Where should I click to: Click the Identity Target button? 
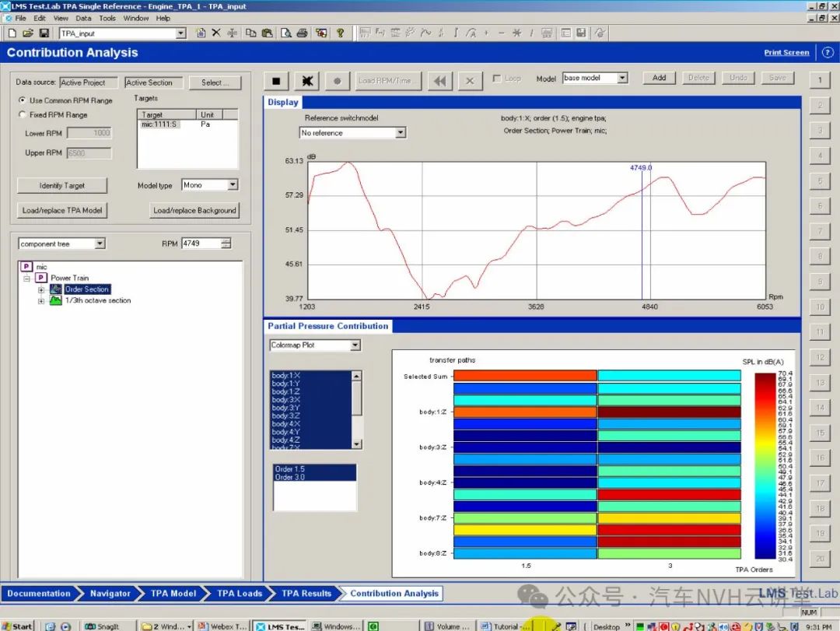(62, 185)
